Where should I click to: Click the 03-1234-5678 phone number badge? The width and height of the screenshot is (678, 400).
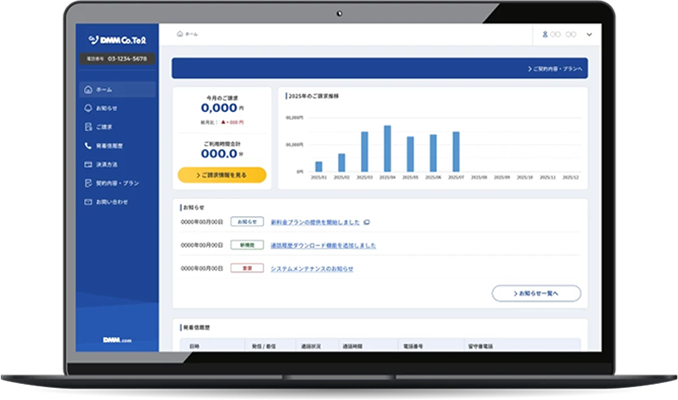(x=117, y=58)
